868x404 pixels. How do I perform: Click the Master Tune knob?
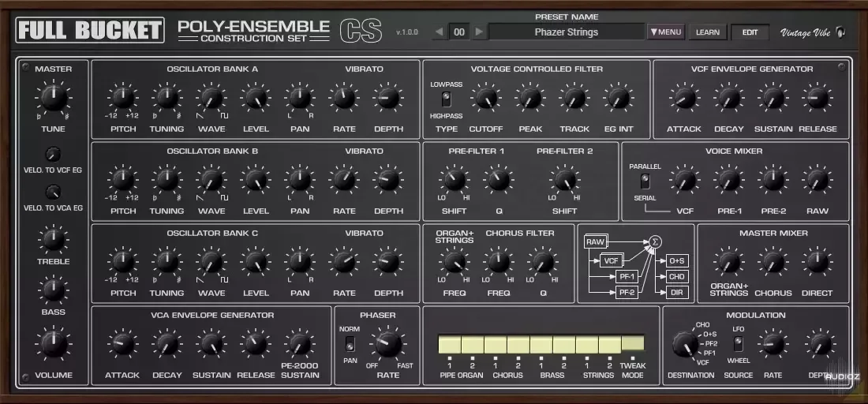tap(54, 98)
